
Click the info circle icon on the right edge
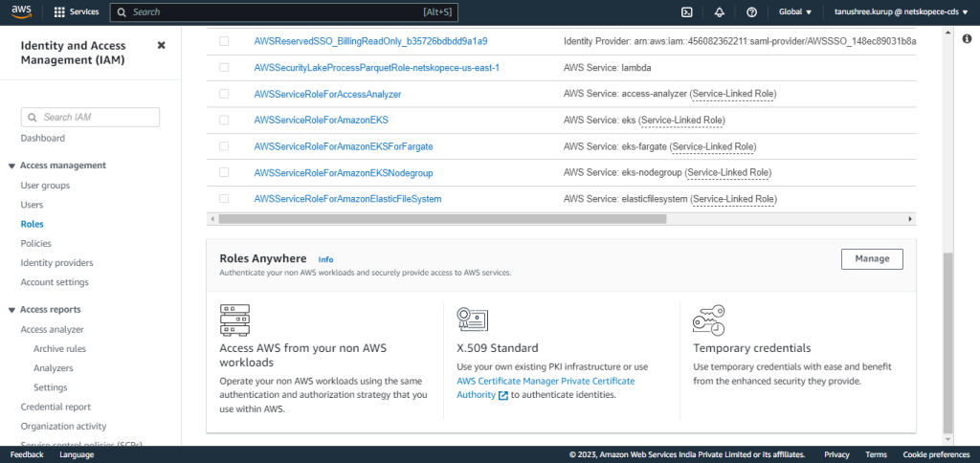tap(967, 38)
